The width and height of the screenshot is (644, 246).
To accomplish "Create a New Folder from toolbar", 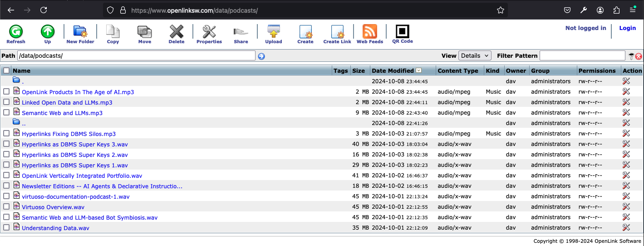I will [x=80, y=31].
